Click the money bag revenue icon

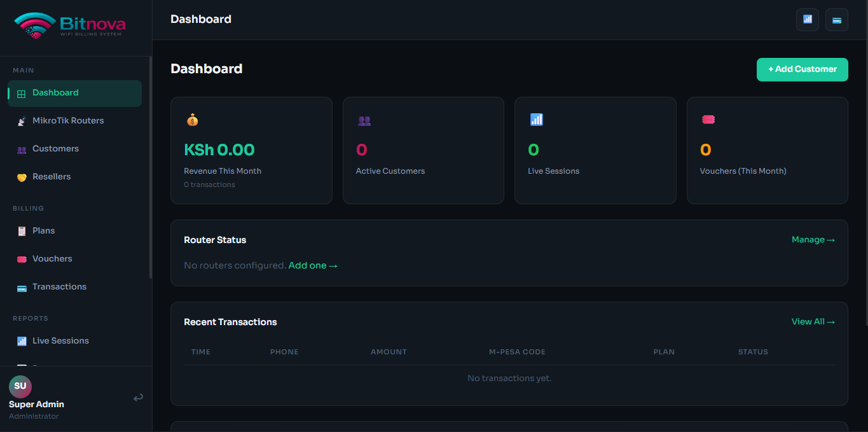(193, 120)
